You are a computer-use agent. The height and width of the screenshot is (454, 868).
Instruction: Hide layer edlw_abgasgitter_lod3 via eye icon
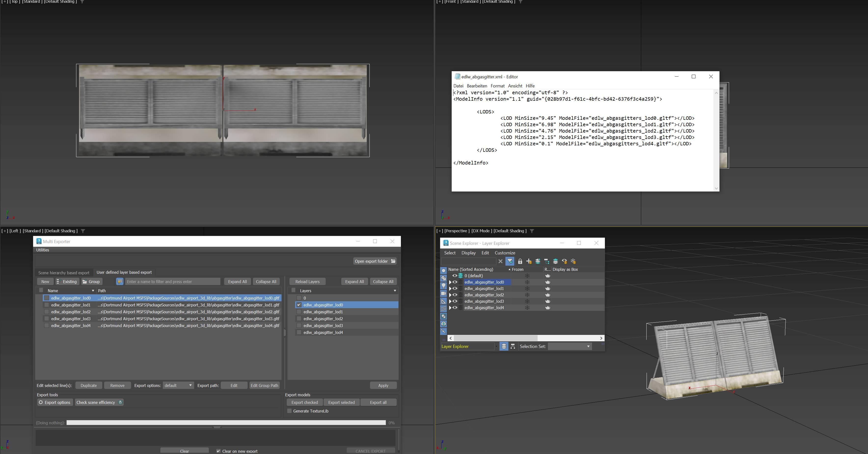455,301
